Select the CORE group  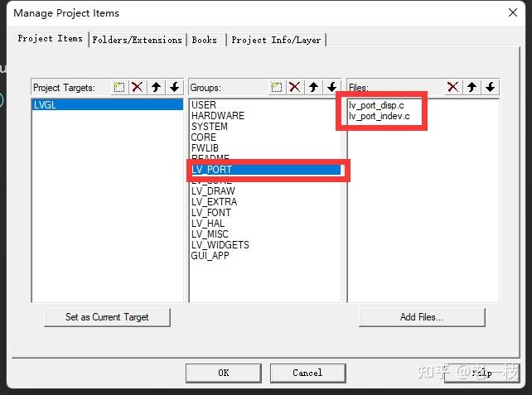[265, 137]
